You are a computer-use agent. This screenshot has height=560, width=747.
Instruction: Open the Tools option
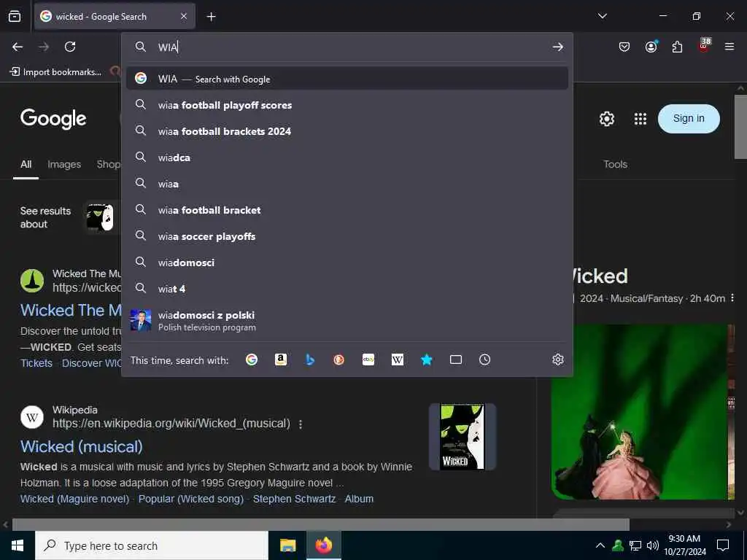tap(615, 164)
